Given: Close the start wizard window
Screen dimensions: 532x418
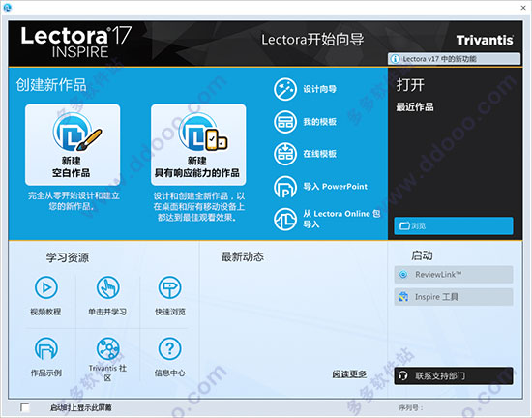Looking at the screenshot, I should point(523,8).
